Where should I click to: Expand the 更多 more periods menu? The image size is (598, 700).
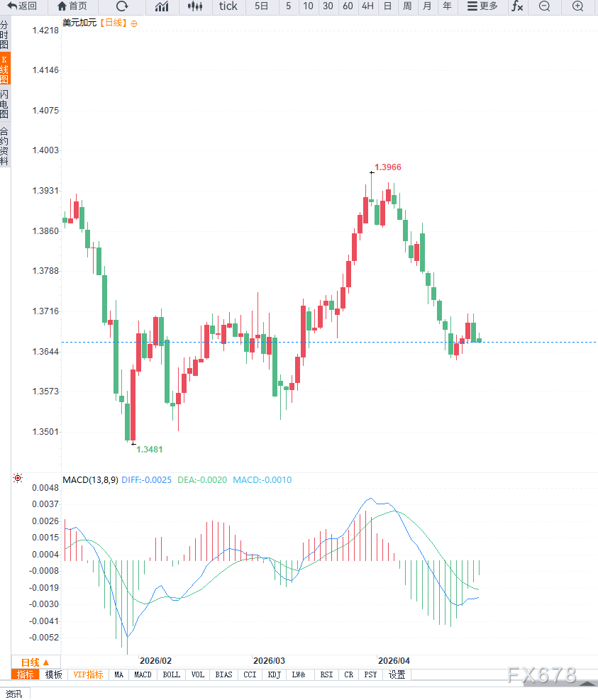point(482,6)
